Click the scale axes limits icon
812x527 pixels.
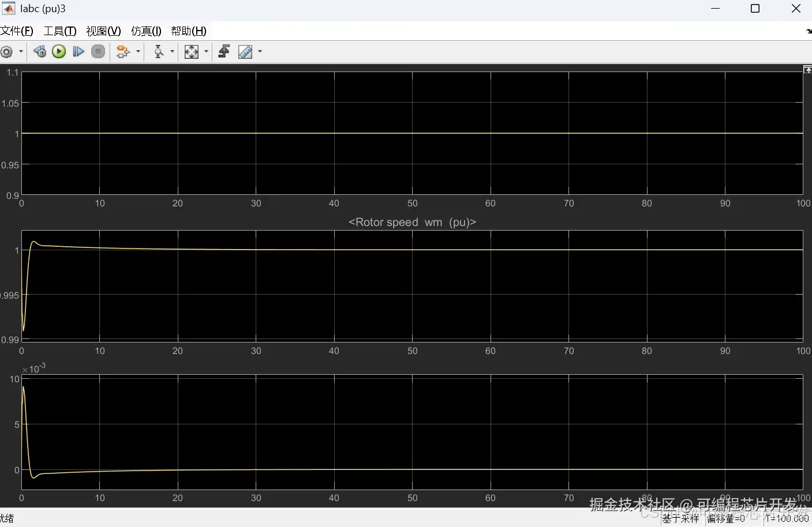click(192, 52)
